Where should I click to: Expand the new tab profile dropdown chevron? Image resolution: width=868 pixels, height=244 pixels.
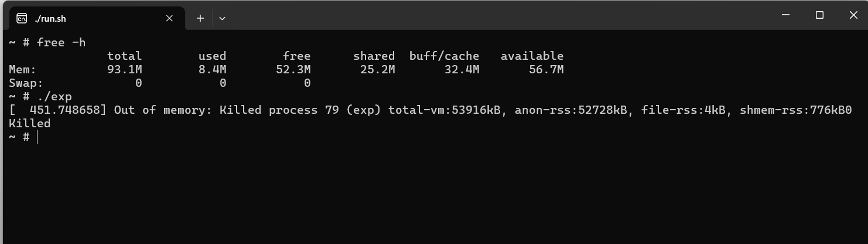coord(222,18)
